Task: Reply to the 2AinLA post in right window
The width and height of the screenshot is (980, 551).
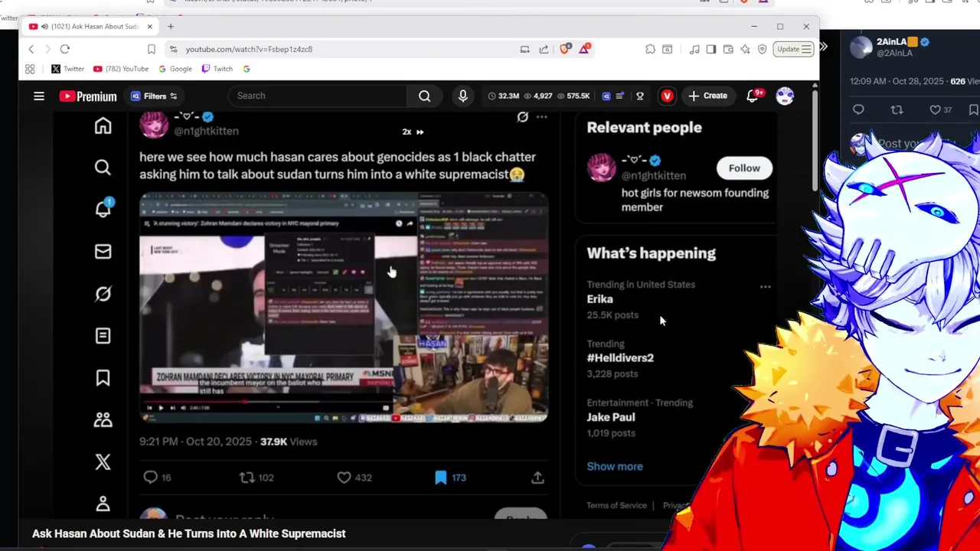Action: tap(858, 110)
